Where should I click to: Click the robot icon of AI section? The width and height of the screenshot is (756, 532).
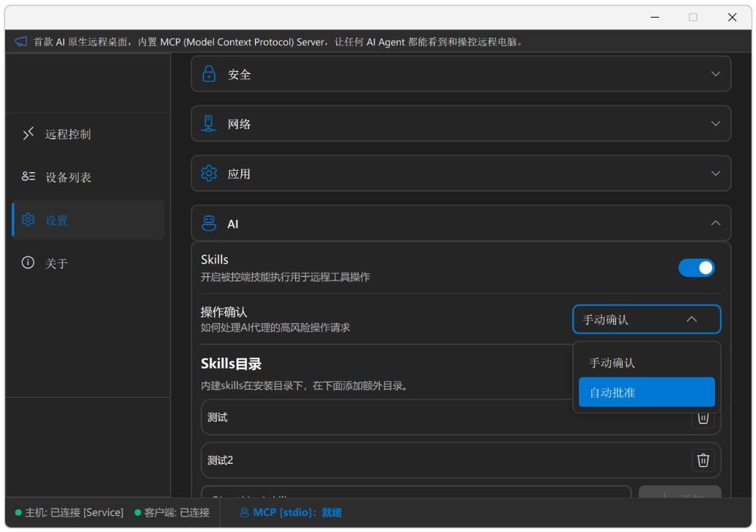209,223
